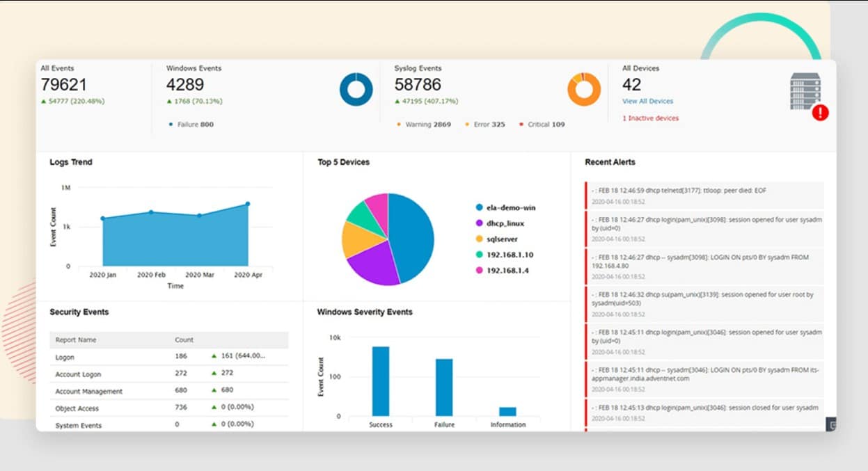Image resolution: width=868 pixels, height=471 pixels.
Task: Select the ela-demo-win legend swatch
Action: click(479, 207)
